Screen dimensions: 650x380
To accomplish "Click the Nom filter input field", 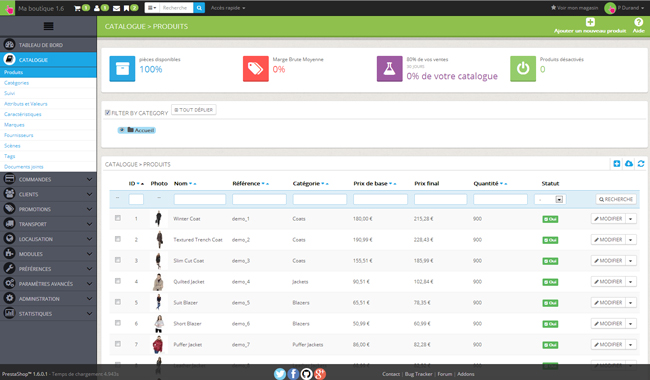I will [x=200, y=199].
